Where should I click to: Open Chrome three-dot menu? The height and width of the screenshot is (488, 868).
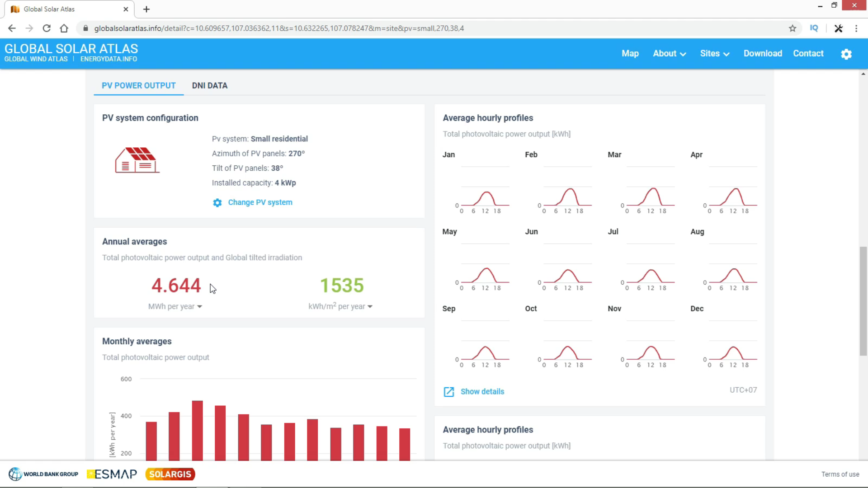[856, 28]
